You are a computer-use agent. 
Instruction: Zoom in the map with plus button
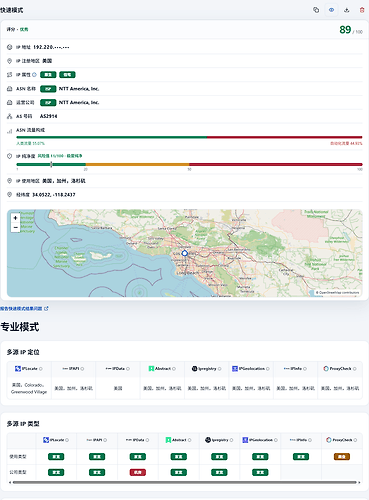point(15,218)
